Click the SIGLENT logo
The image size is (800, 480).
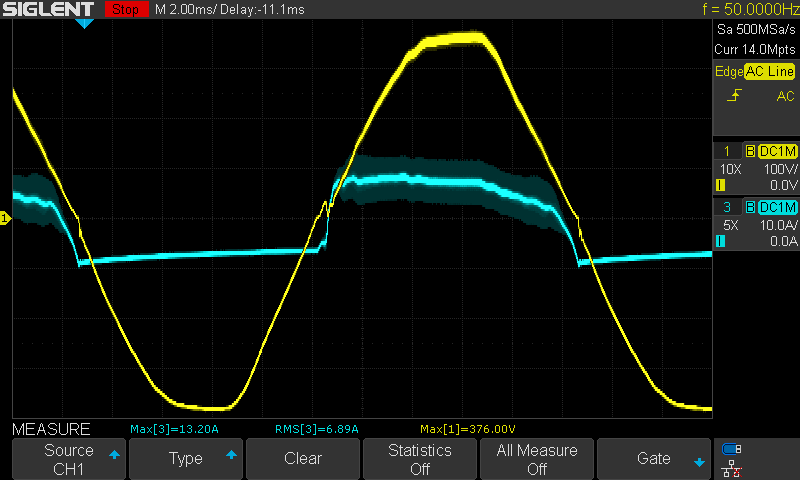pyautogui.click(x=48, y=9)
